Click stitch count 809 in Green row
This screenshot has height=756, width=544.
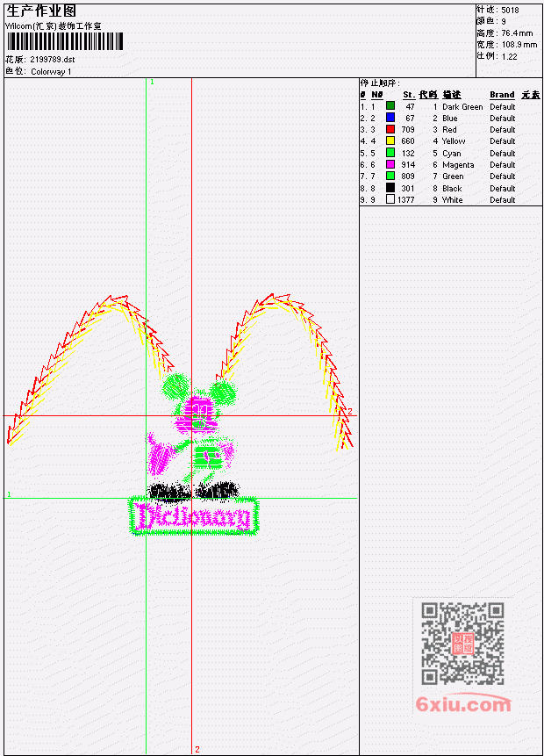point(408,177)
